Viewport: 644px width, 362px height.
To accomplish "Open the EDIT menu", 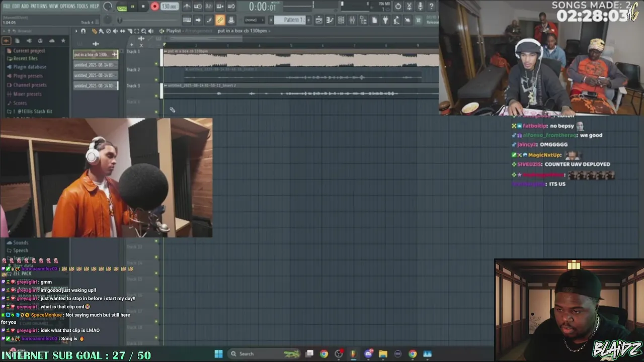I will pos(16,7).
